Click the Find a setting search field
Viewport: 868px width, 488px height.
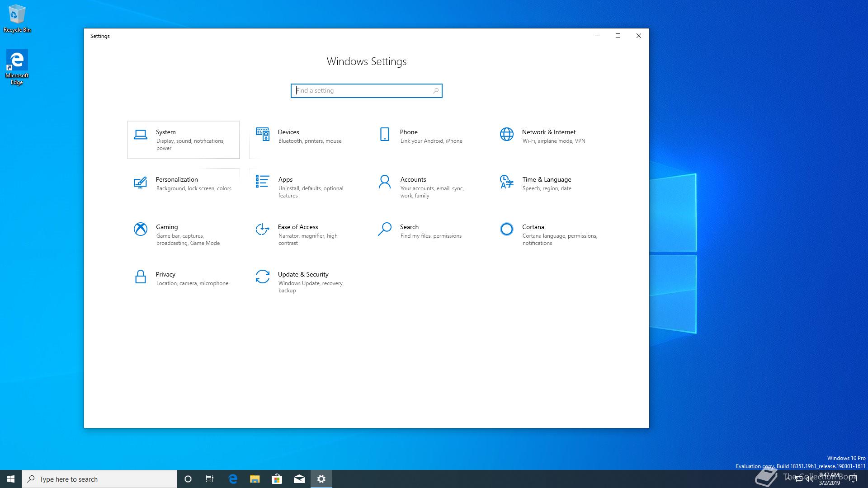point(367,91)
